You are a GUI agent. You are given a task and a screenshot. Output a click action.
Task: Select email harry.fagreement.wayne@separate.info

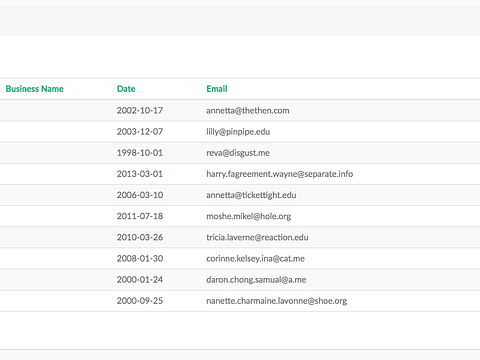[x=280, y=174]
